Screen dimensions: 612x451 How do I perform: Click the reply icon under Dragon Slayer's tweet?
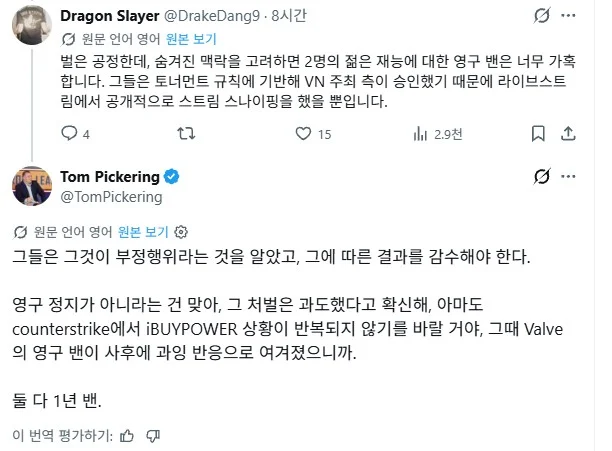coord(69,133)
